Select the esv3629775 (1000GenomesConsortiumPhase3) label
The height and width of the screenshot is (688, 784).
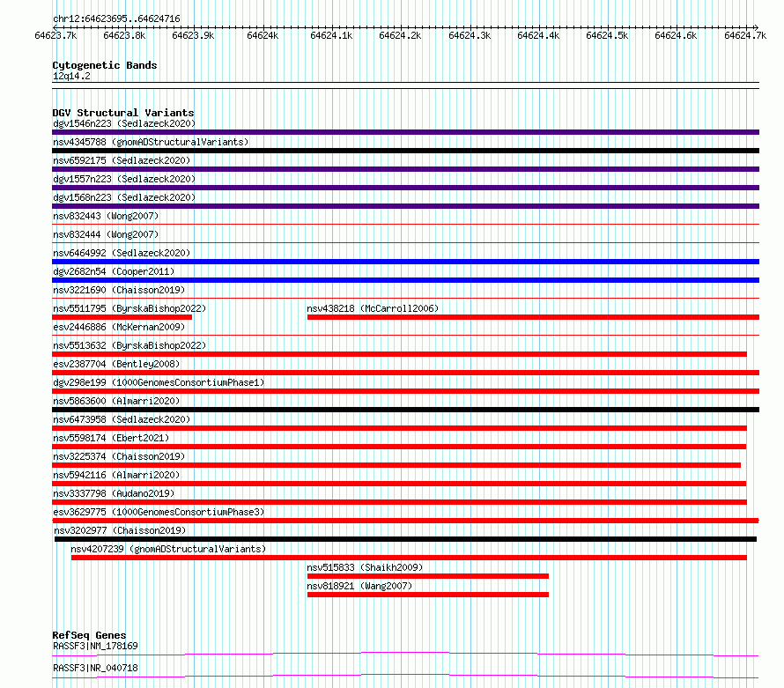[x=159, y=512]
